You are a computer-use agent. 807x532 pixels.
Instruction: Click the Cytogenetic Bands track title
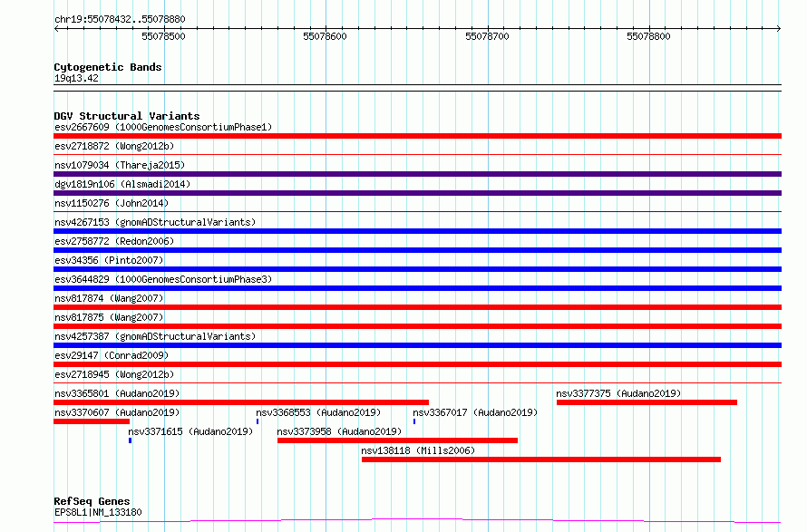point(108,67)
